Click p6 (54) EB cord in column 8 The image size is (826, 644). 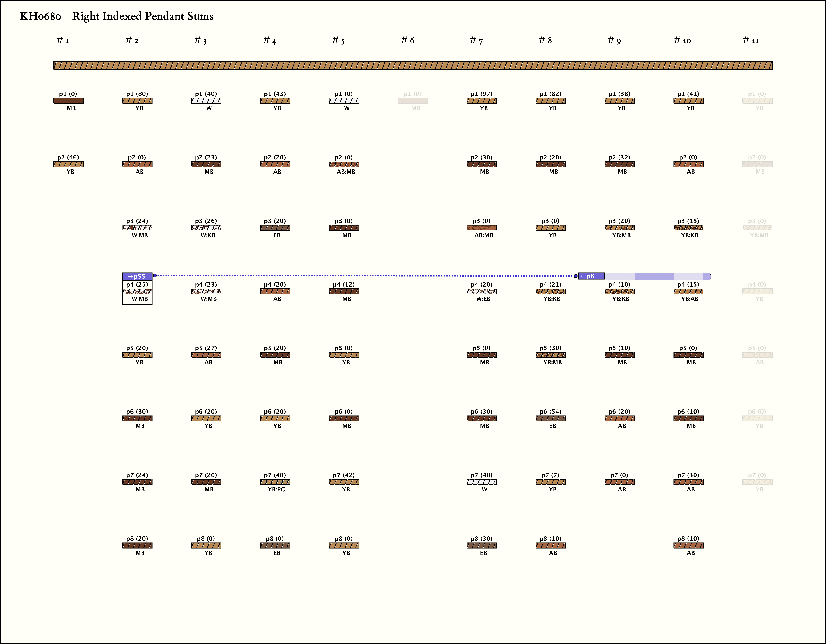pyautogui.click(x=550, y=418)
